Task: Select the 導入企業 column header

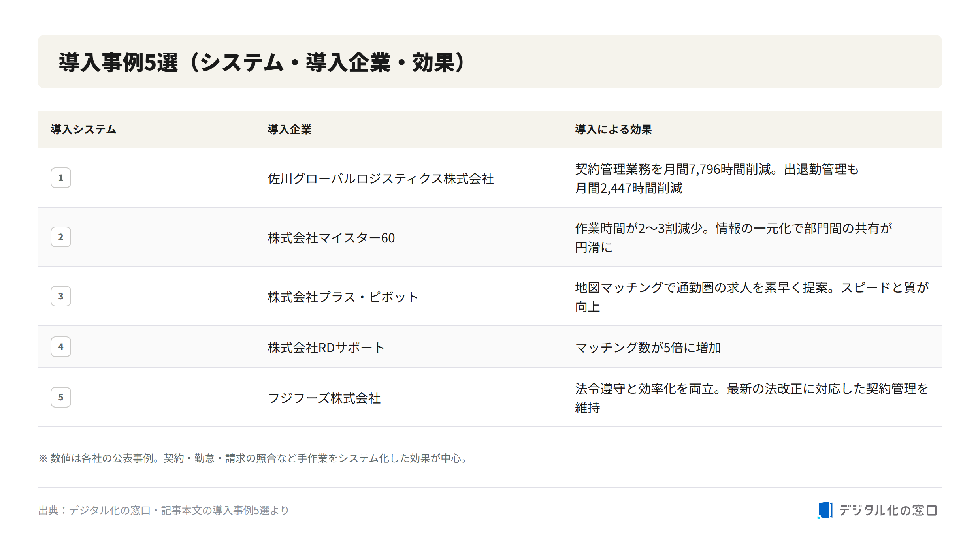Action: click(290, 130)
